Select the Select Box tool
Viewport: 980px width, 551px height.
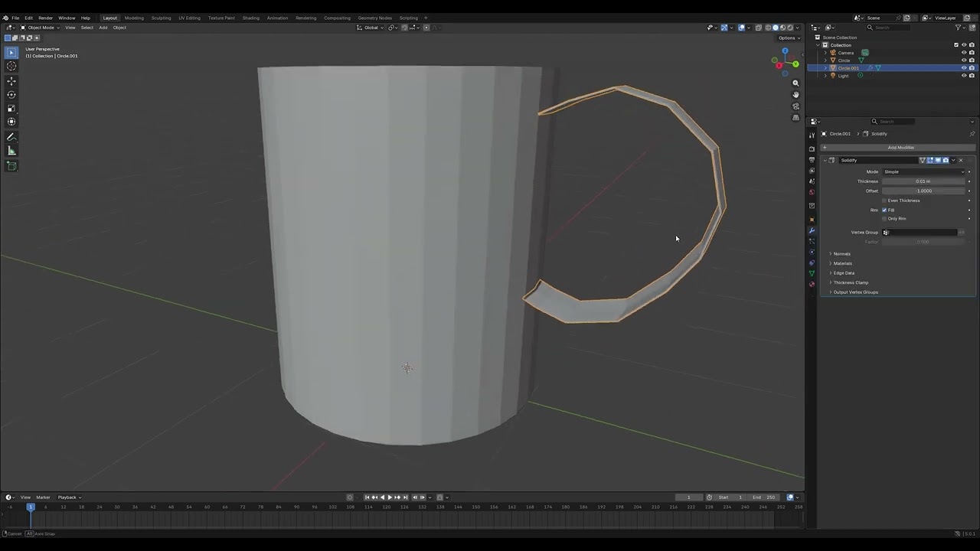click(x=11, y=53)
